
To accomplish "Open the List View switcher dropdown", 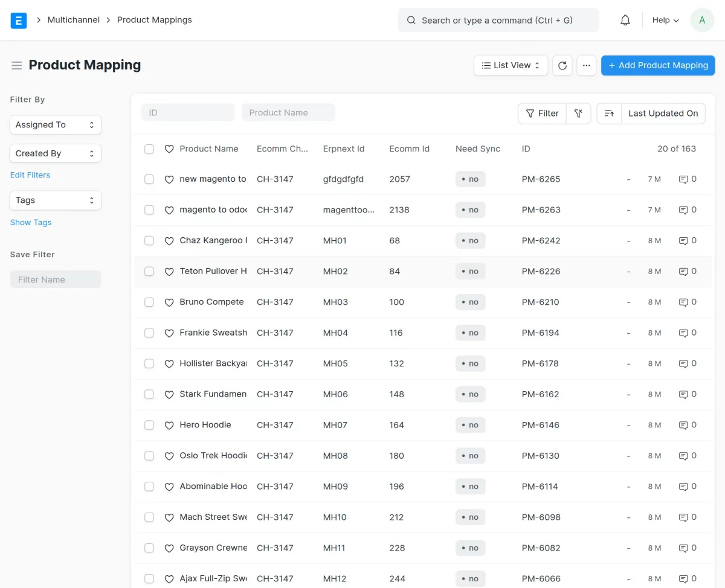I will (x=511, y=65).
